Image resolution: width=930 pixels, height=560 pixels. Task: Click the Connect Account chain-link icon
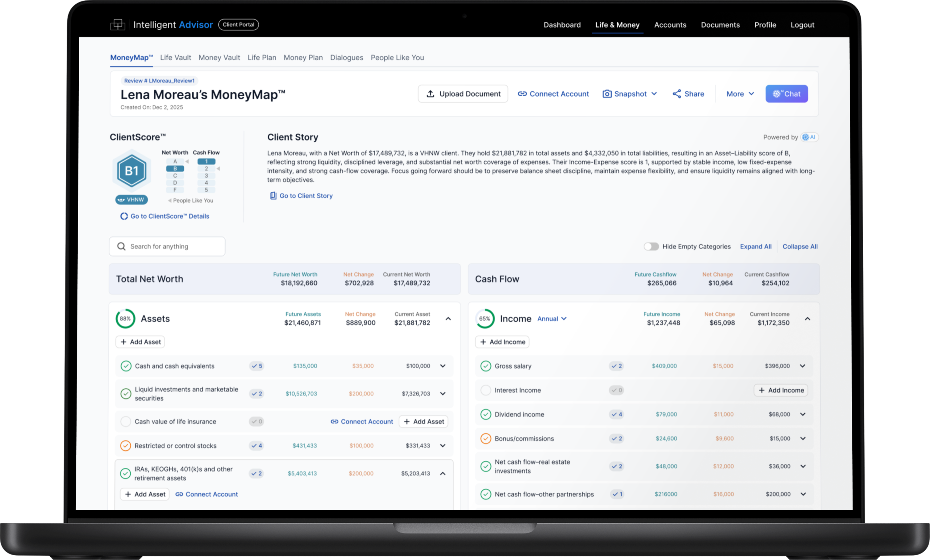522,94
